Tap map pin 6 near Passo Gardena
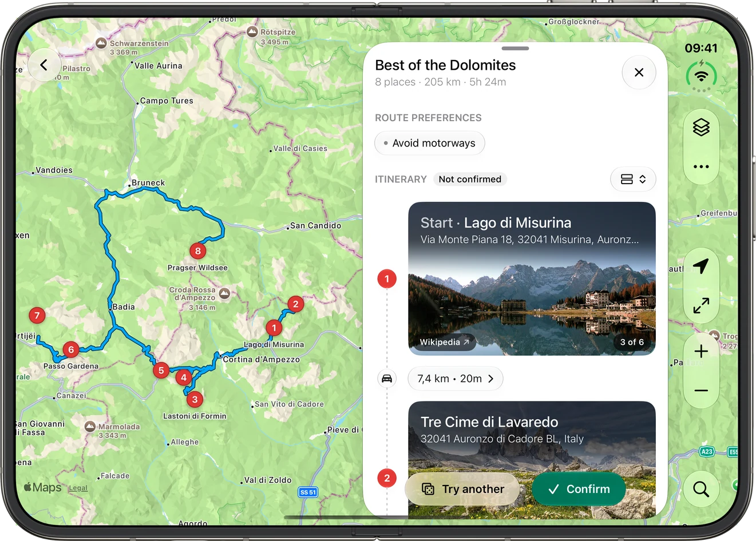Viewport: 756px width, 541px height. click(x=71, y=349)
